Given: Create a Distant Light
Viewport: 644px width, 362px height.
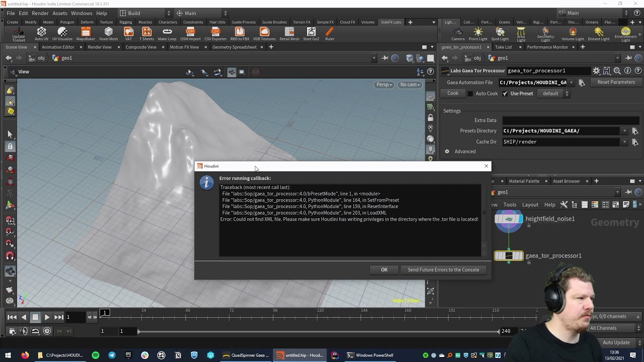Looking at the screenshot, I should coord(598,34).
